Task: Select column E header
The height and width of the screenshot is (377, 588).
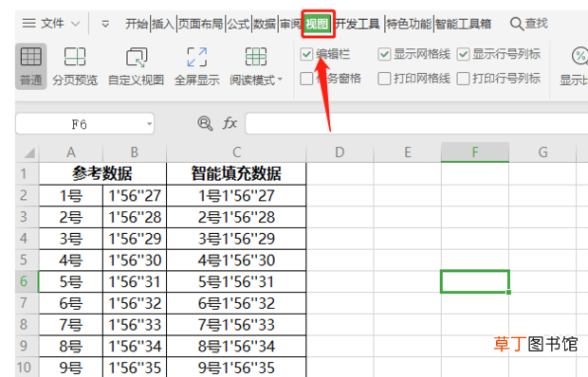Action: coord(408,153)
